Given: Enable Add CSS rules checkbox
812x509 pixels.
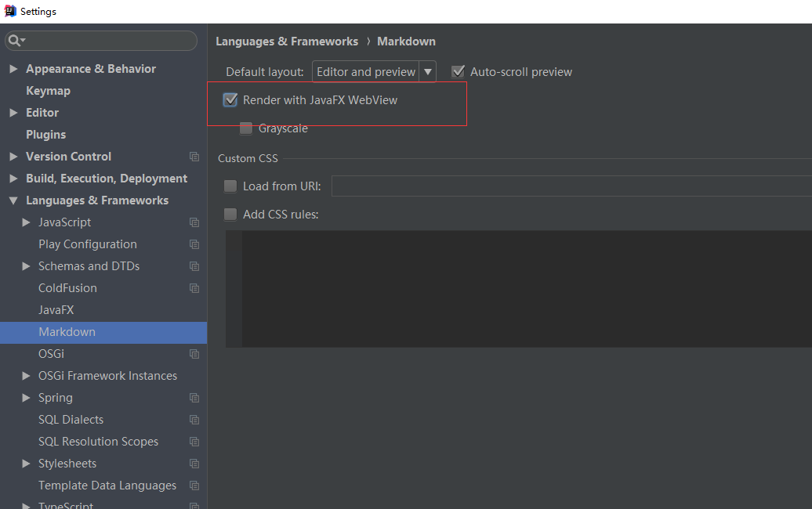Looking at the screenshot, I should click(x=230, y=214).
